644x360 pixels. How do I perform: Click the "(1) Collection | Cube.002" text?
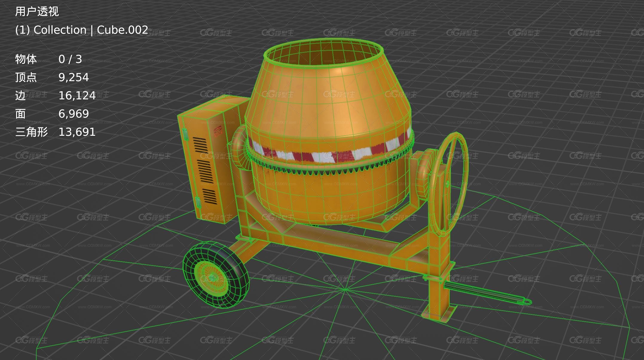pos(82,30)
